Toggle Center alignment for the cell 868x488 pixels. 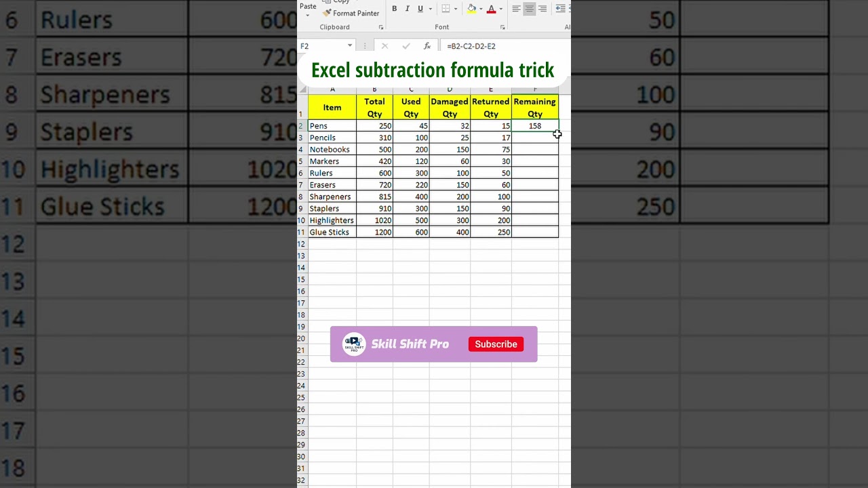point(529,9)
